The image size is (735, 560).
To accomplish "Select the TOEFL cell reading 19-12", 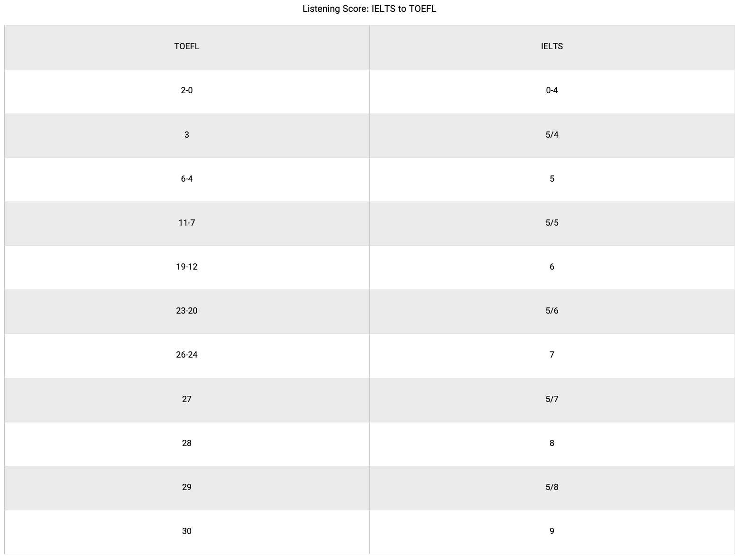I will pyautogui.click(x=187, y=267).
